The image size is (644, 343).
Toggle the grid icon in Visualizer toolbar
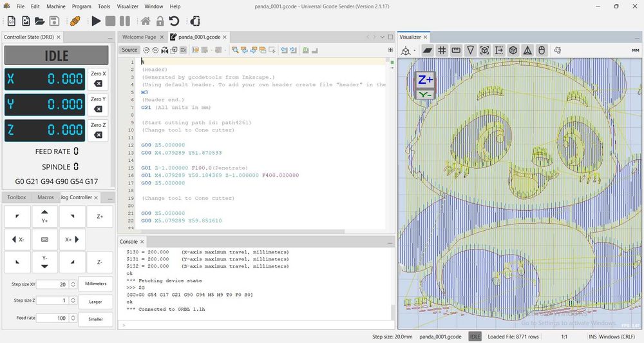(442, 50)
